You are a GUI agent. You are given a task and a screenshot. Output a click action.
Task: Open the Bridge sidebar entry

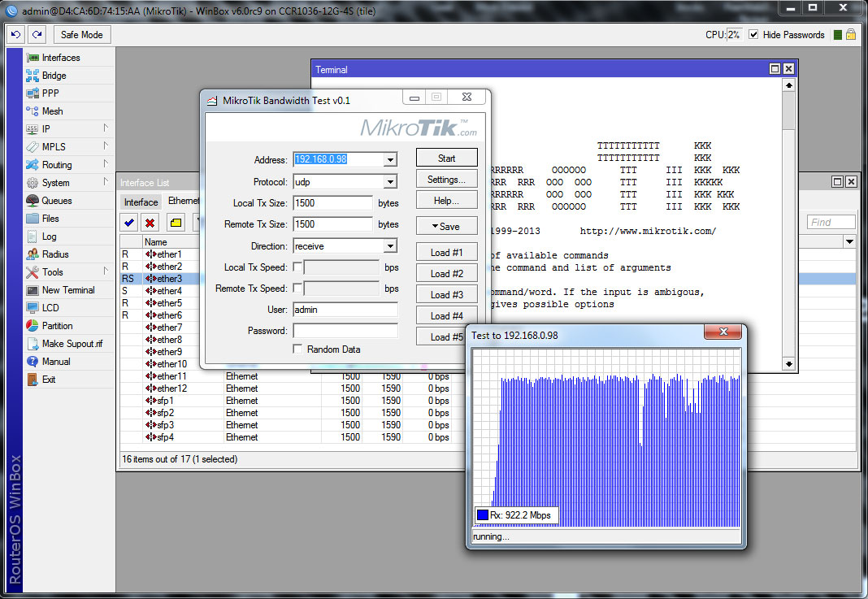[54, 76]
